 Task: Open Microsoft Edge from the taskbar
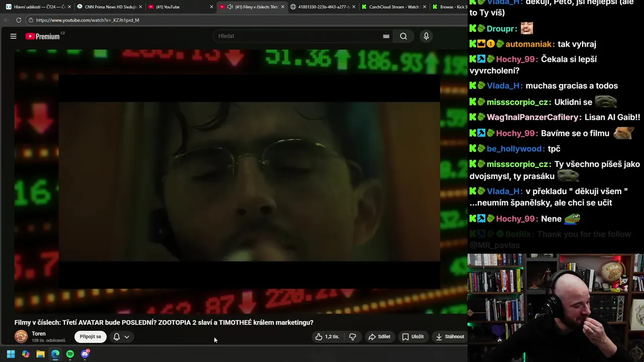coord(55,354)
